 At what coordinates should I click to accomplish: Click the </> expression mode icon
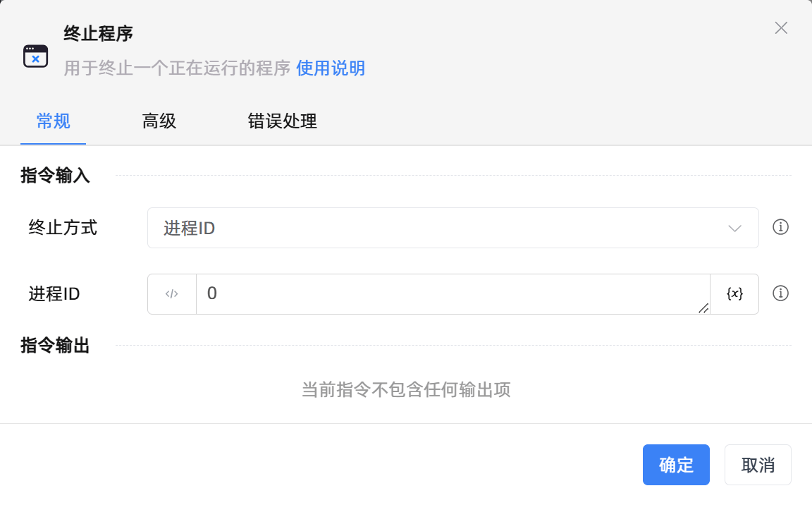(171, 293)
